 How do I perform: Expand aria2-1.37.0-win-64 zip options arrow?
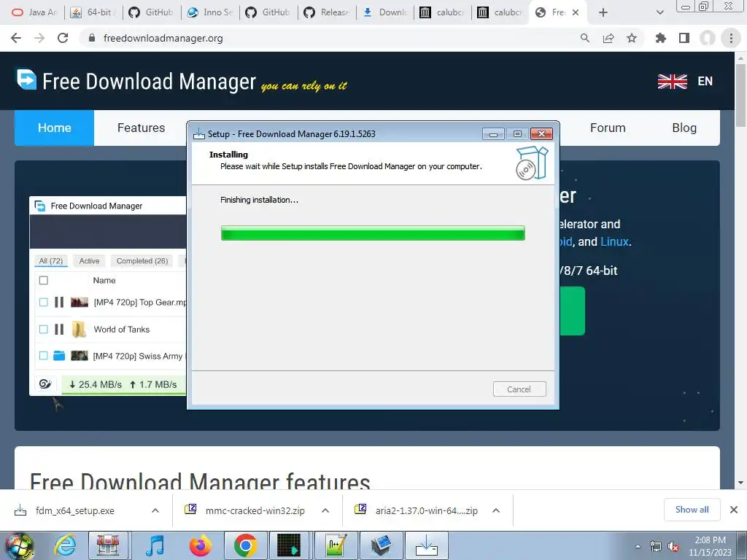(496, 510)
